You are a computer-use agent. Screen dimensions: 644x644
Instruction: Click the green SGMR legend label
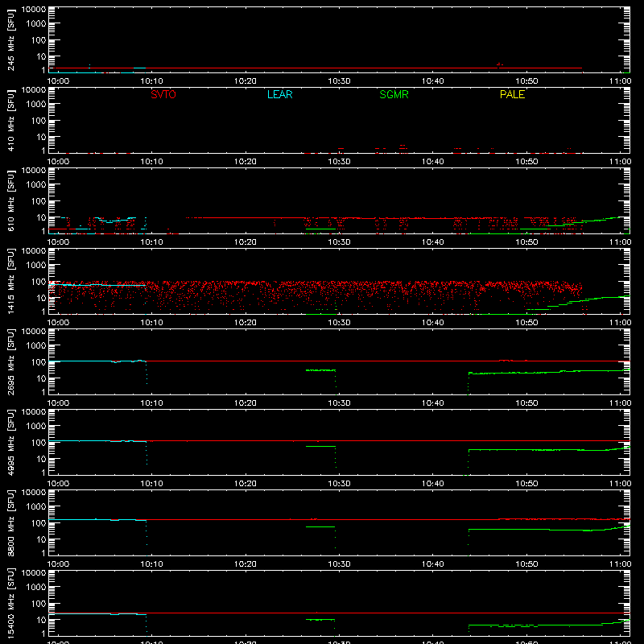click(x=394, y=94)
